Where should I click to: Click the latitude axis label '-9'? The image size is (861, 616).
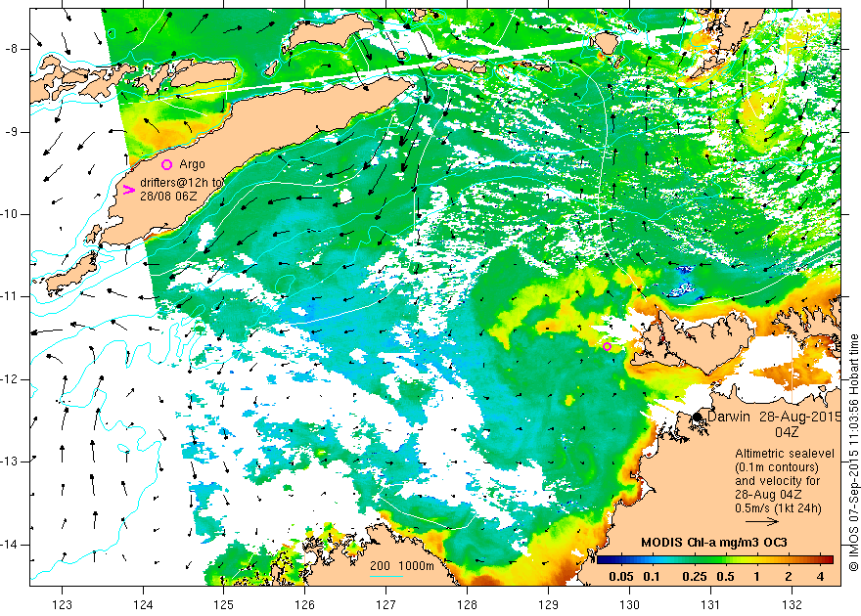pos(12,132)
